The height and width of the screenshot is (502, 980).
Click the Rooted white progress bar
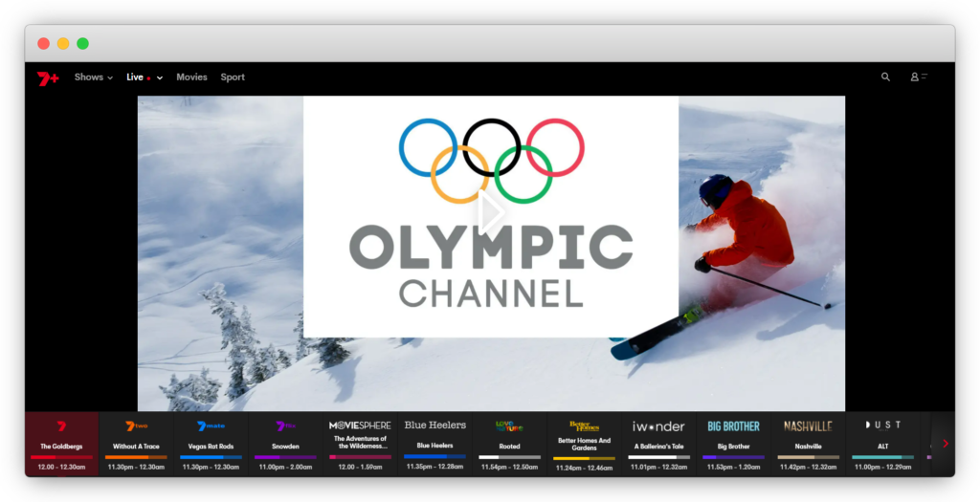[509, 457]
